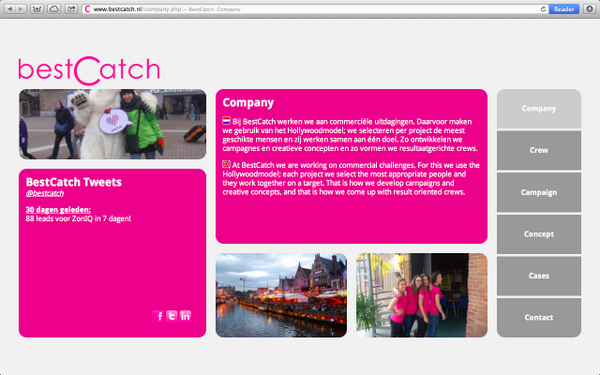Open the '30 dagen geleden' tweet link
The height and width of the screenshot is (375, 600).
point(58,210)
